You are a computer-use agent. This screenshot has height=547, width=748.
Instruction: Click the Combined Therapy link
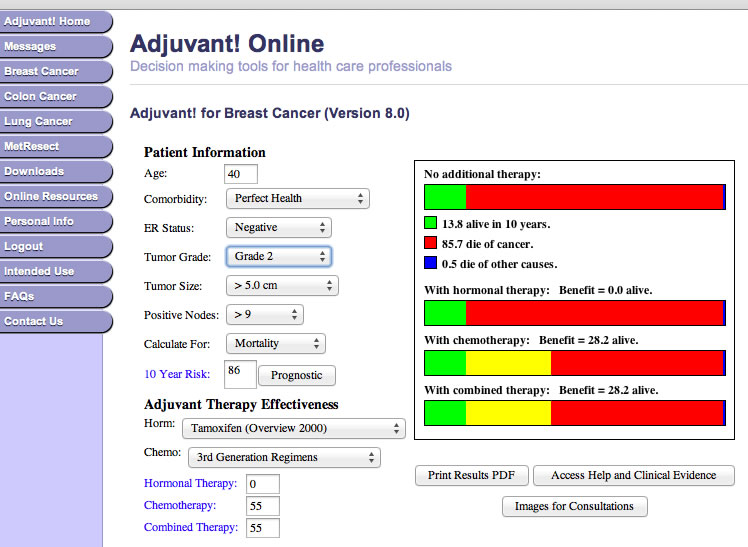tap(191, 527)
